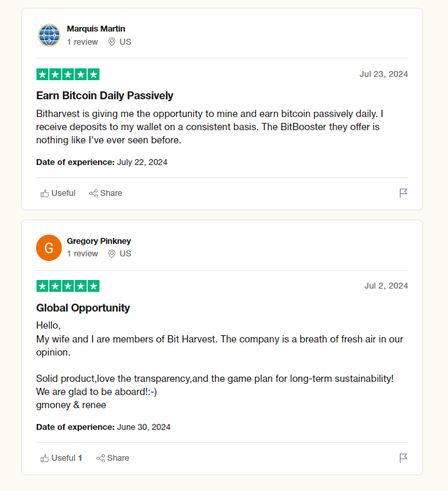
Task: Click the Jul 23, 2024 review date
Action: (384, 74)
